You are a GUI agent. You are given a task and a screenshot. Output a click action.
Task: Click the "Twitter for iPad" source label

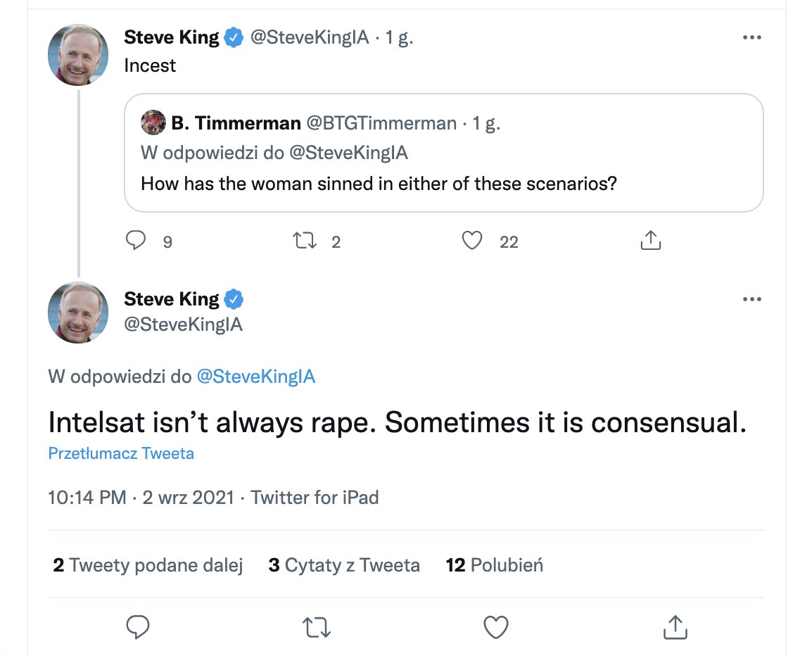point(315,498)
